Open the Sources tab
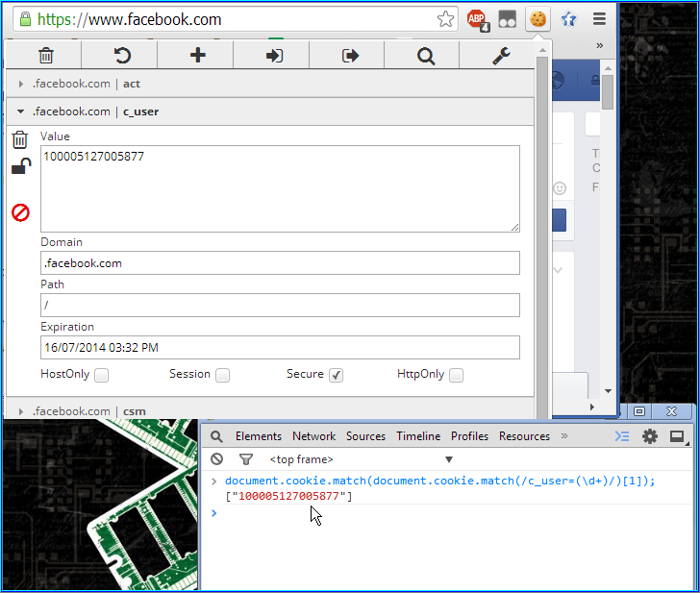700x593 pixels. tap(365, 436)
